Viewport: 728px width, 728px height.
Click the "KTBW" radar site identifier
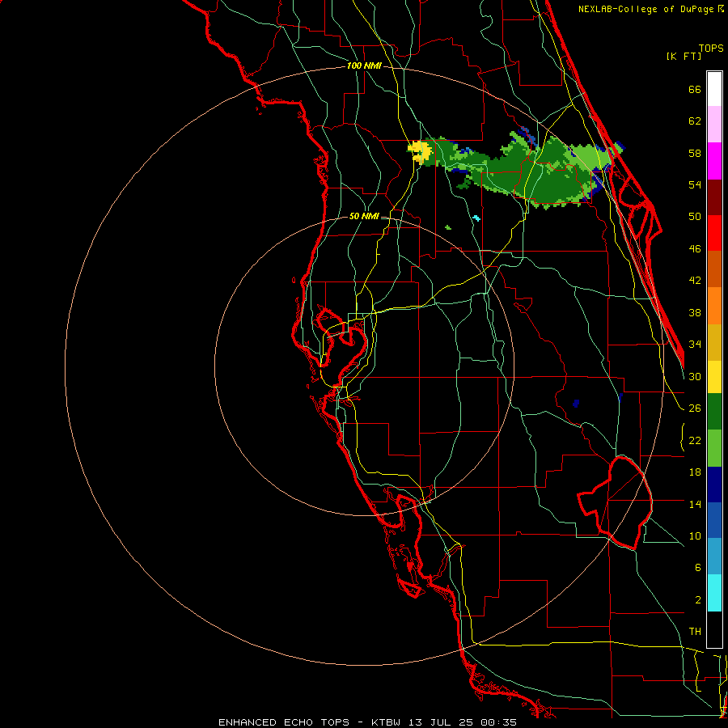385,722
